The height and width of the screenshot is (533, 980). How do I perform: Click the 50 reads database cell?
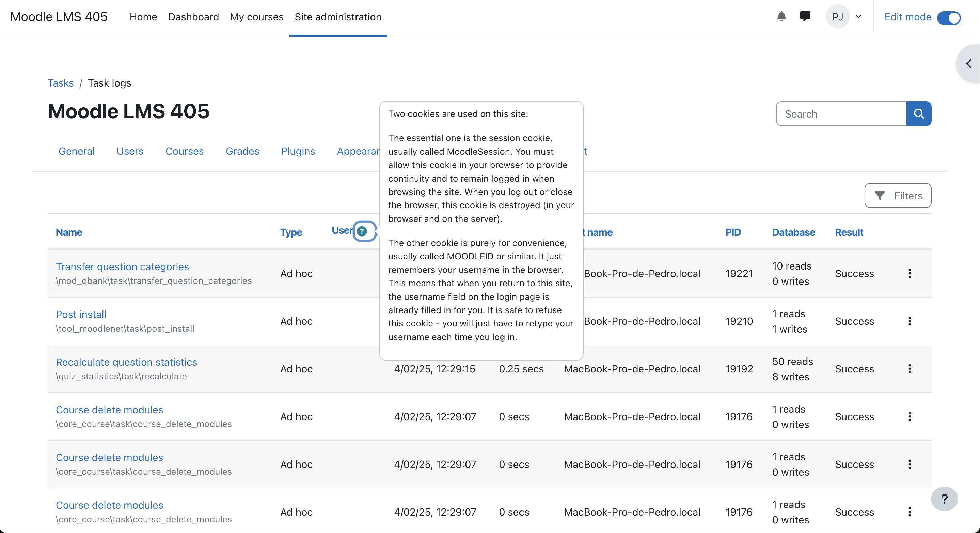tap(792, 361)
